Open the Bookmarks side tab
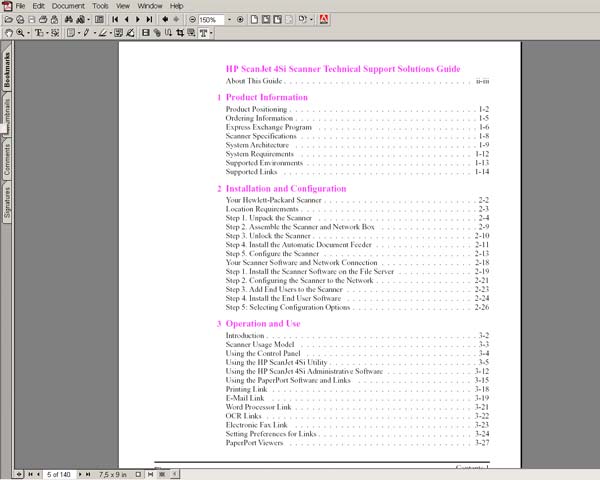Screen dimensions: 600x480 click(x=7, y=69)
